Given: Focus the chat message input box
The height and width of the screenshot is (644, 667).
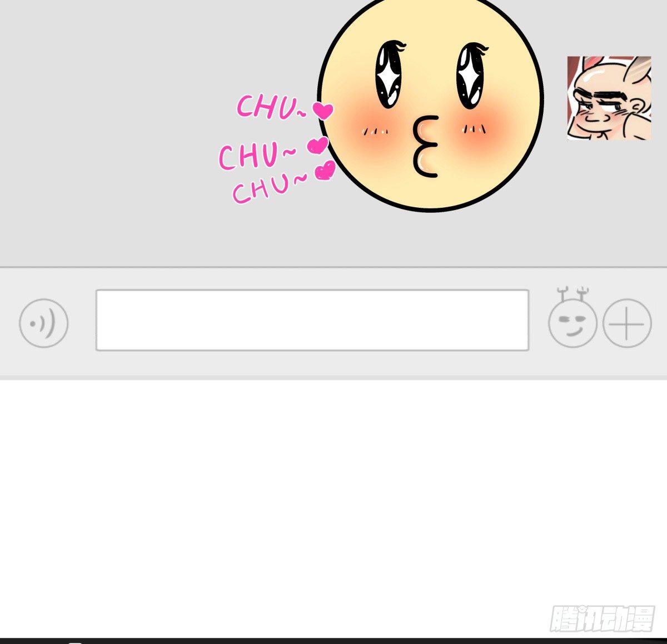Looking at the screenshot, I should [x=312, y=320].
